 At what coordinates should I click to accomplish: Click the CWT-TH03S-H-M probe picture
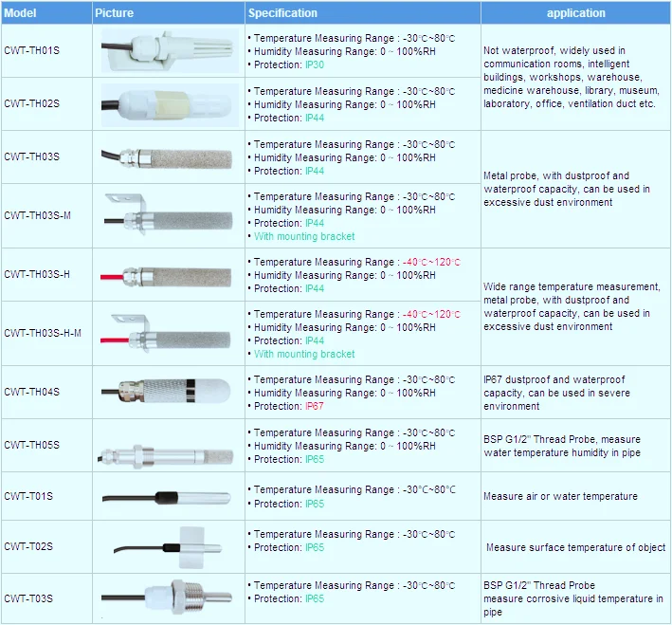166,333
